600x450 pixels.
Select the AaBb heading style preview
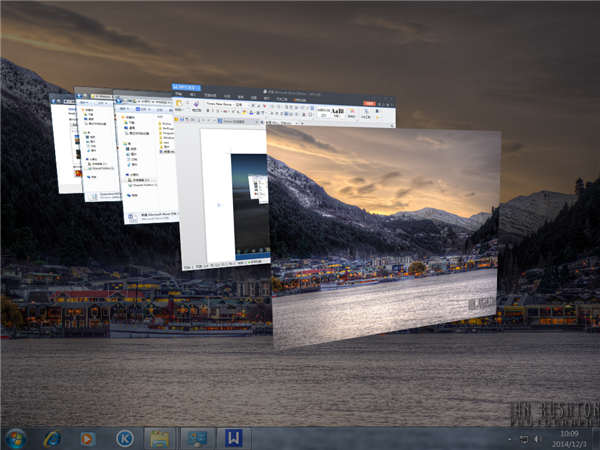coord(338,111)
